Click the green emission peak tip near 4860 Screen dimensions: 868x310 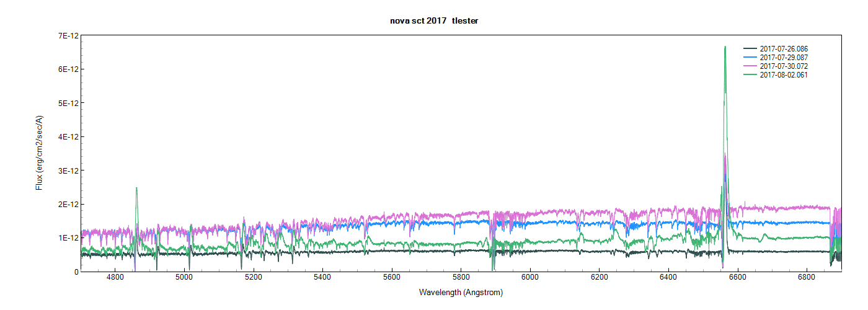coord(136,188)
